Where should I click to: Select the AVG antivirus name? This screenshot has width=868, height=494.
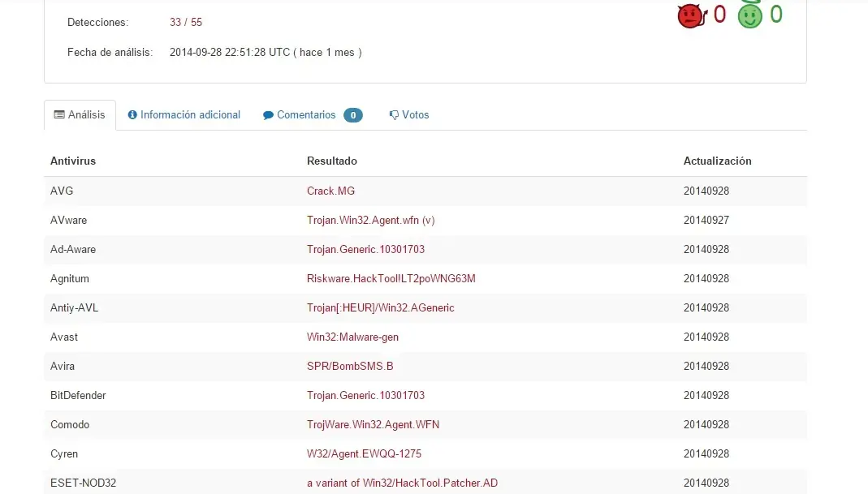(62, 191)
